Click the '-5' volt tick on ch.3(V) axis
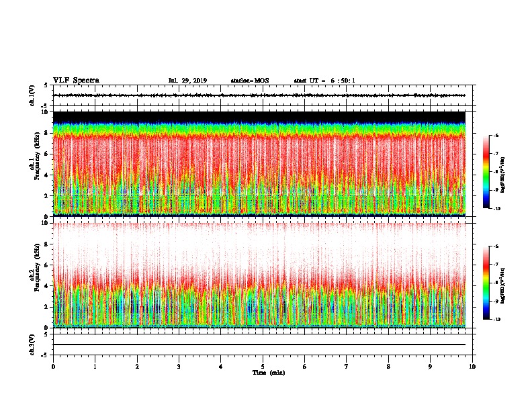 click(45, 355)
